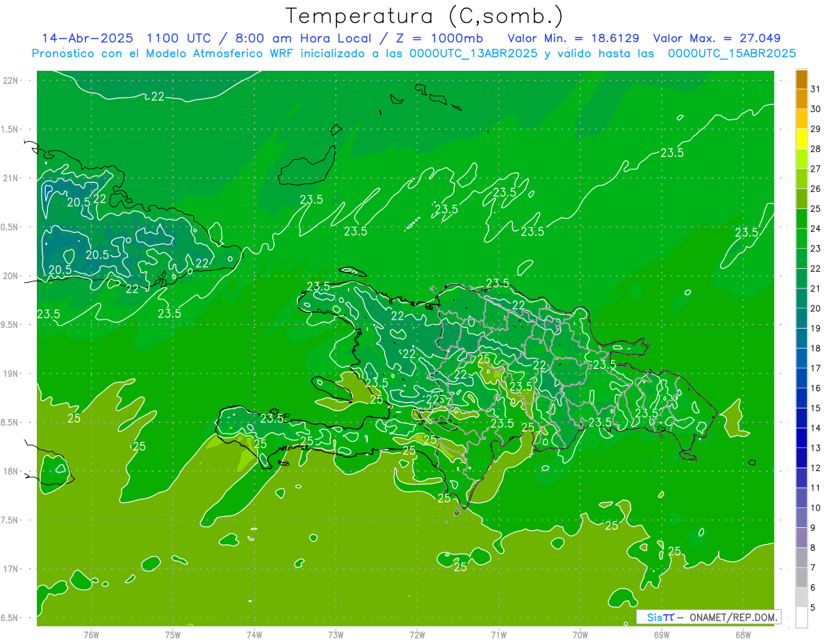Click the '31' value on the color scale

click(815, 89)
